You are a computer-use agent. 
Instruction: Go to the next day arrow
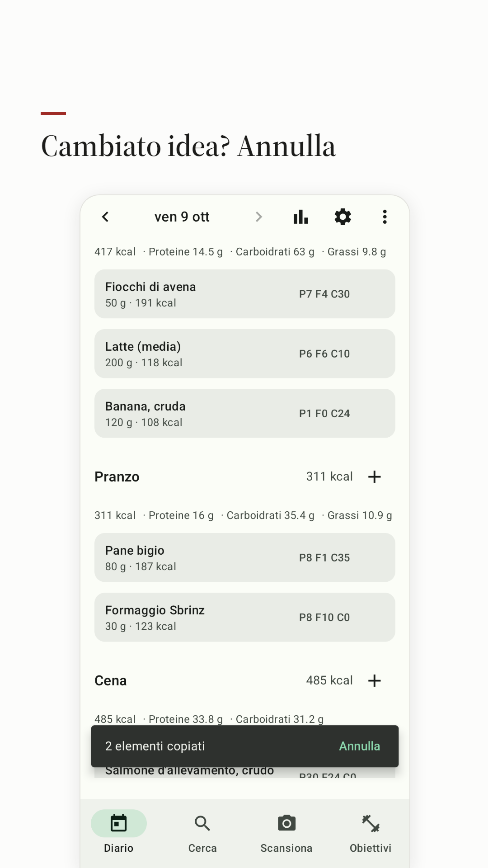pyautogui.click(x=258, y=217)
